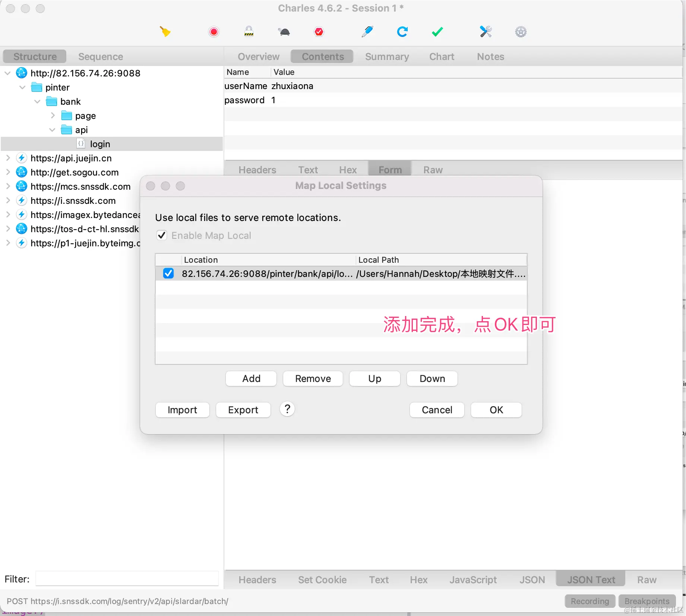Click the Location column header
The image size is (686, 616).
click(x=268, y=260)
